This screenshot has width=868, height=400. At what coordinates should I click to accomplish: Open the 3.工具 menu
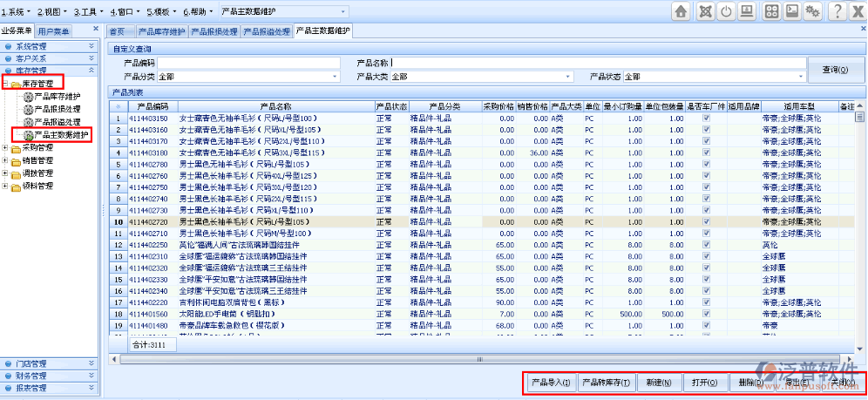(x=86, y=12)
